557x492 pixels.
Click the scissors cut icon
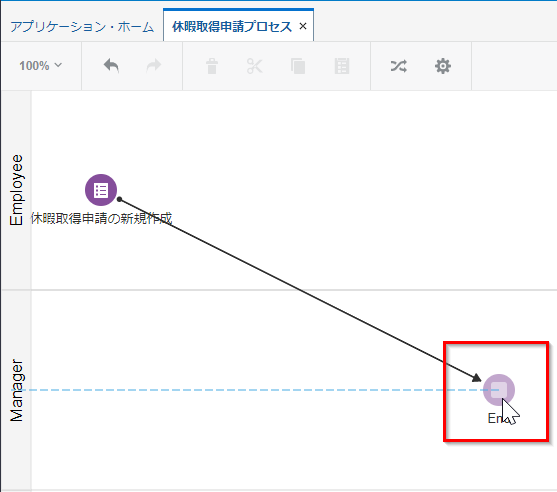pyautogui.click(x=255, y=66)
